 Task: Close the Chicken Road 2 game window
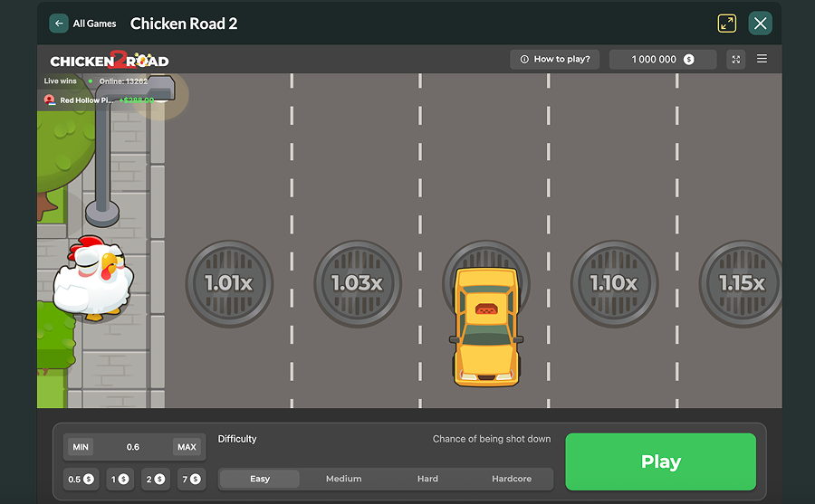[x=760, y=24]
